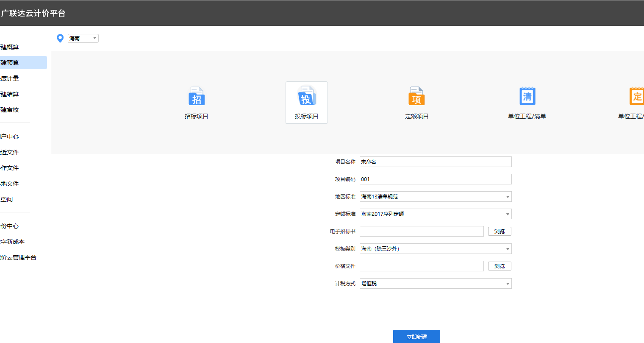This screenshot has width=644, height=343.
Task: Open the 建概算 sidebar item
Action: coord(23,47)
